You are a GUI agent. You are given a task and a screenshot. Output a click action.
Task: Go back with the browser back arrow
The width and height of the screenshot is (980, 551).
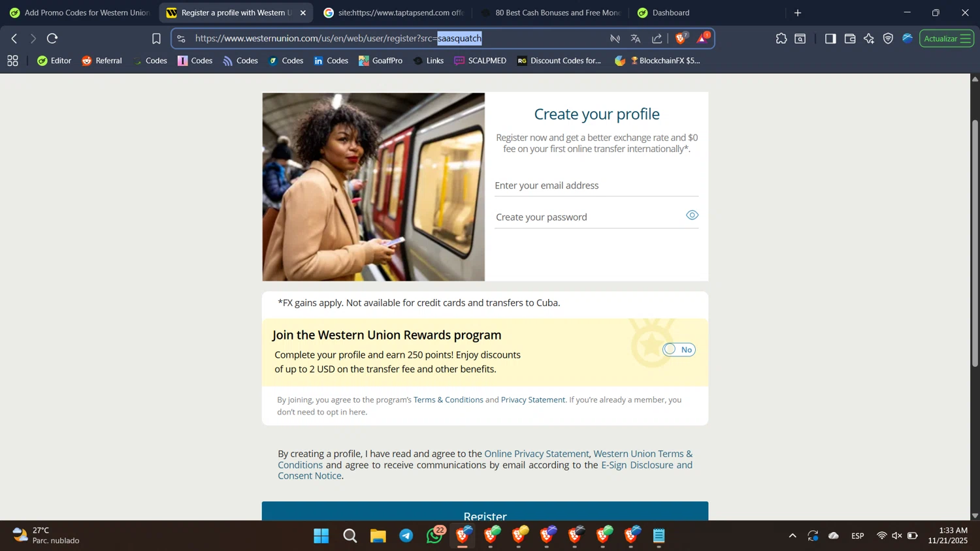(14, 39)
